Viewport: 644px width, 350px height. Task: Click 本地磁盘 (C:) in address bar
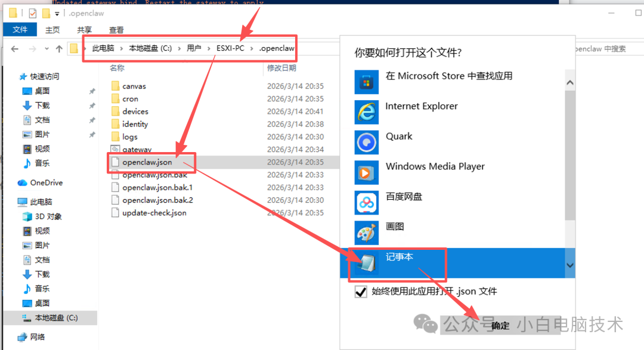pyautogui.click(x=150, y=48)
